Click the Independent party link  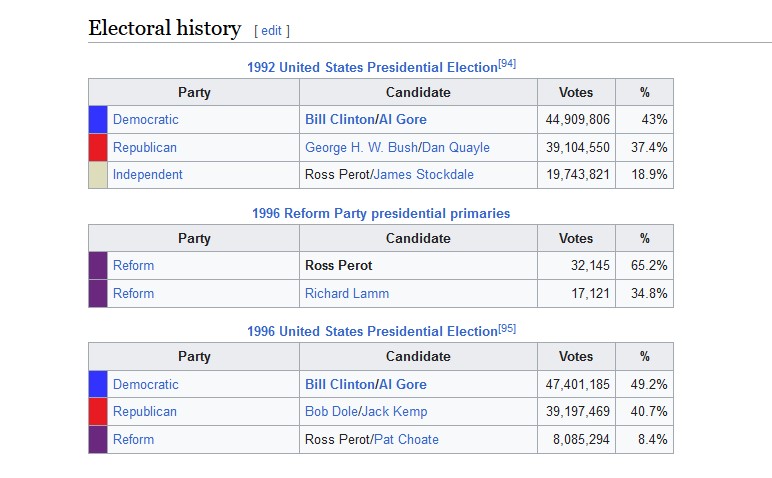pyautogui.click(x=148, y=175)
